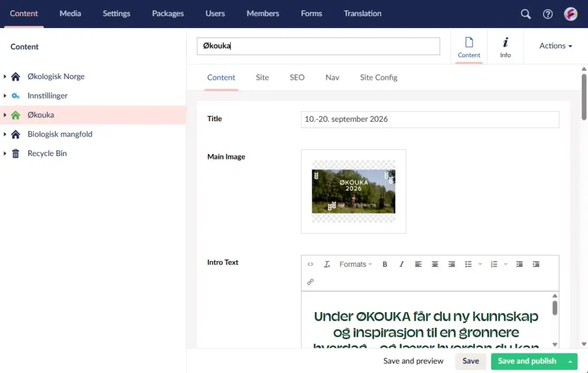The width and height of the screenshot is (588, 373).
Task: Open the source code view in editor
Action: click(x=310, y=265)
